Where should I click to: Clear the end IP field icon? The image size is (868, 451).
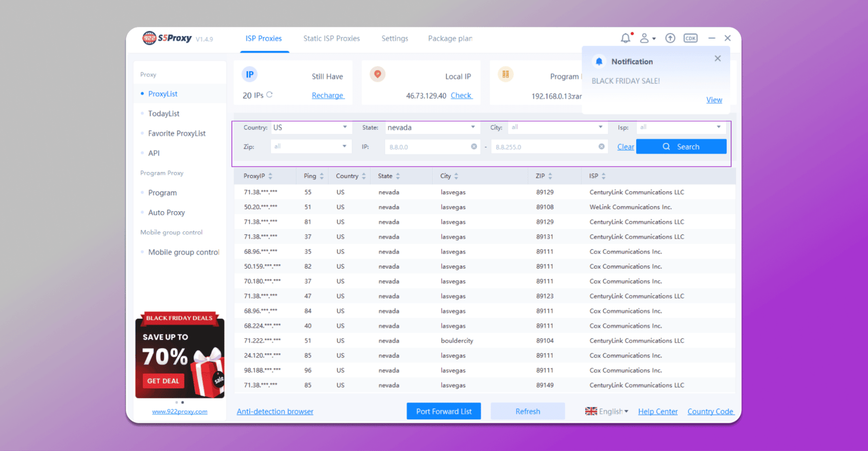click(601, 146)
